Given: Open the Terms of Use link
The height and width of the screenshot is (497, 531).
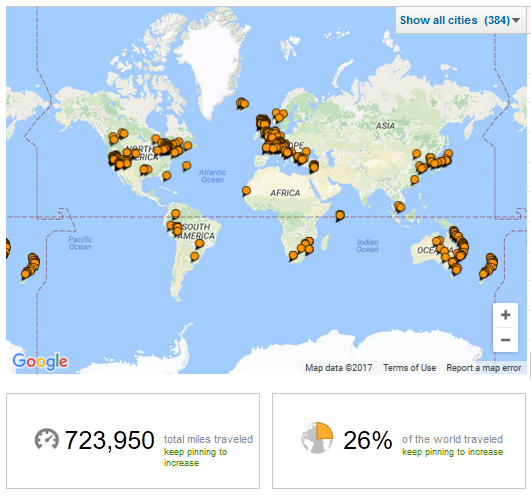Looking at the screenshot, I should point(409,368).
